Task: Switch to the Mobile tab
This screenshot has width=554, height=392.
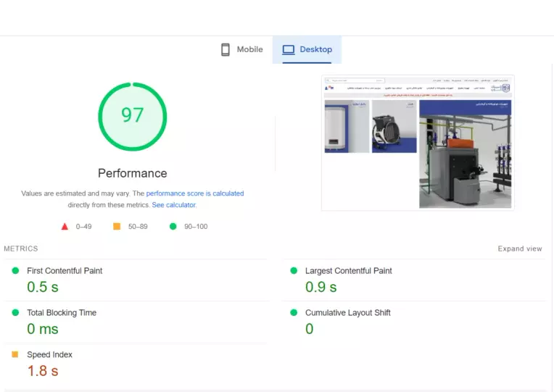Action: [x=242, y=49]
